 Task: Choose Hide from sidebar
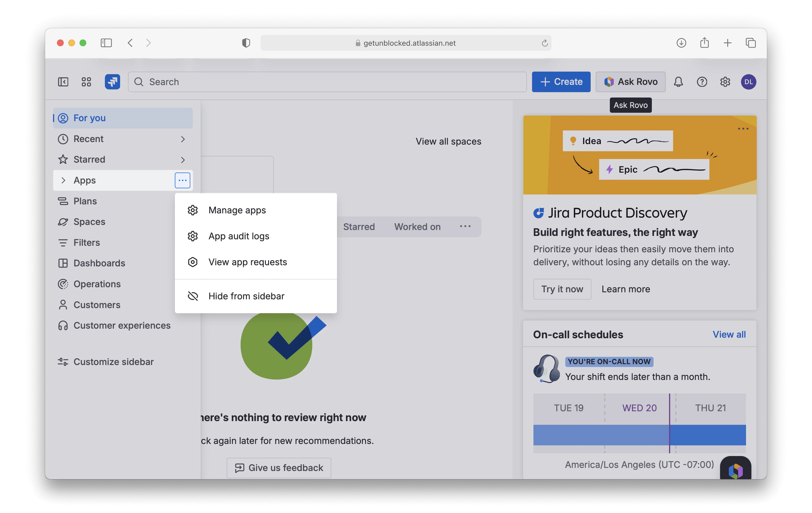(x=256, y=296)
